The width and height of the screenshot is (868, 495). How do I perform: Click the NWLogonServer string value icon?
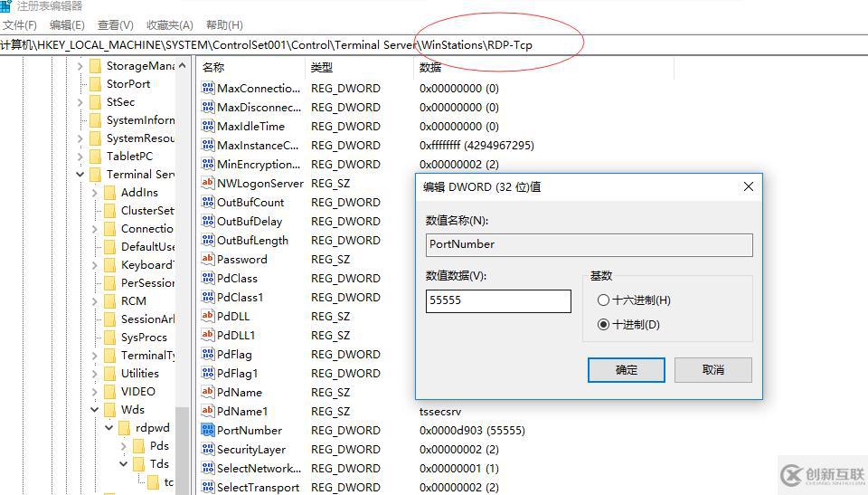tap(208, 183)
